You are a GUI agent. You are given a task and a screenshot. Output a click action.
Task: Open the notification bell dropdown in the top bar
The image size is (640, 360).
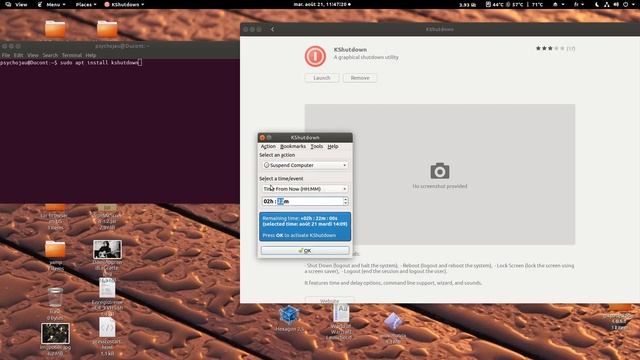pos(558,4)
